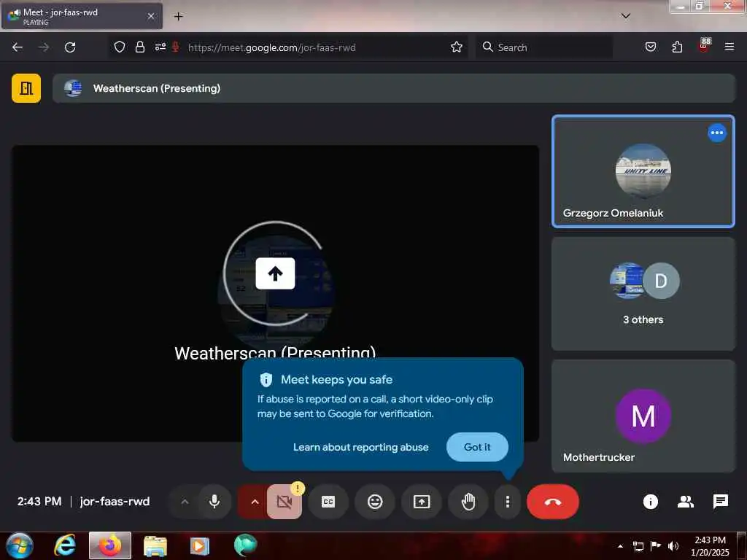Click the Firefox Search box
Viewport: 747px width, 560px height.
pyautogui.click(x=544, y=47)
